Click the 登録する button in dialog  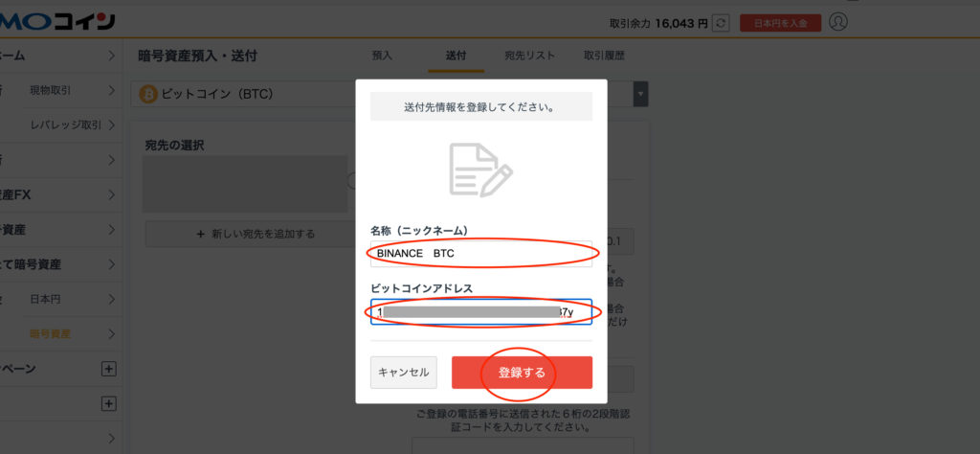pos(522,372)
